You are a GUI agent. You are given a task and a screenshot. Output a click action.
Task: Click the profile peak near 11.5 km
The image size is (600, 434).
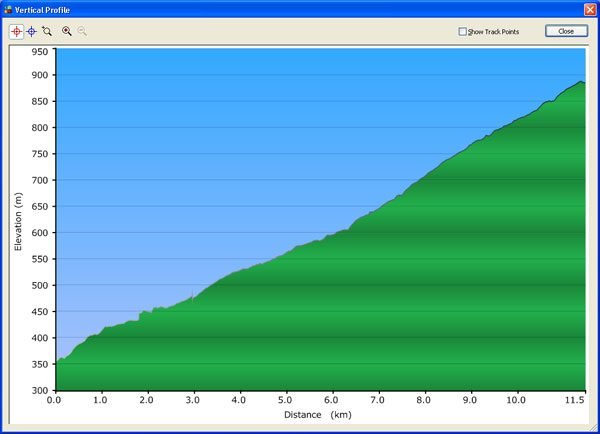pos(580,82)
